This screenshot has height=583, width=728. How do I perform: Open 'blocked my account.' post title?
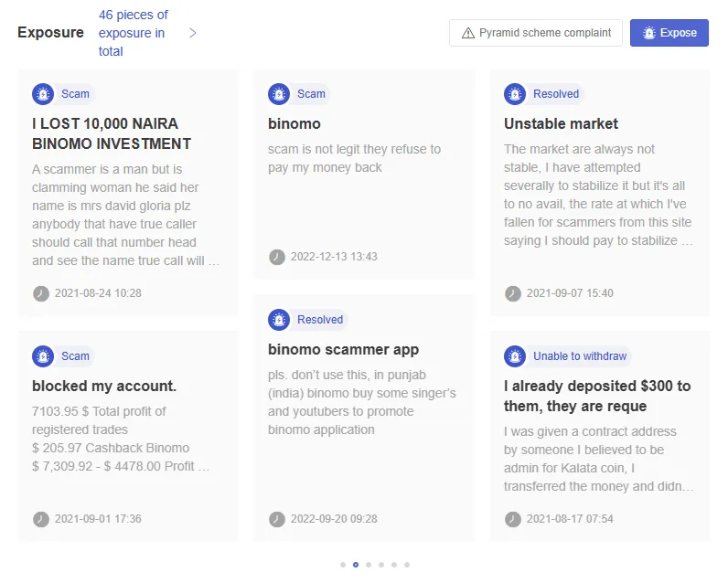coord(104,387)
